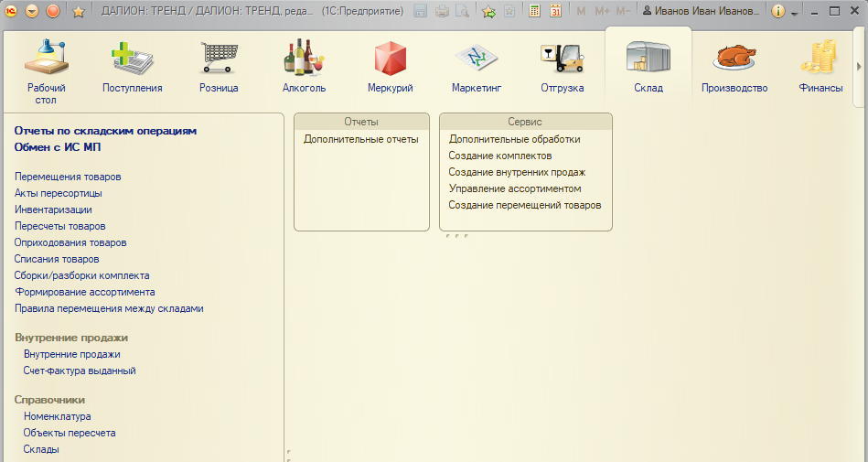Click the M- memory button
868x462 pixels.
[623, 11]
